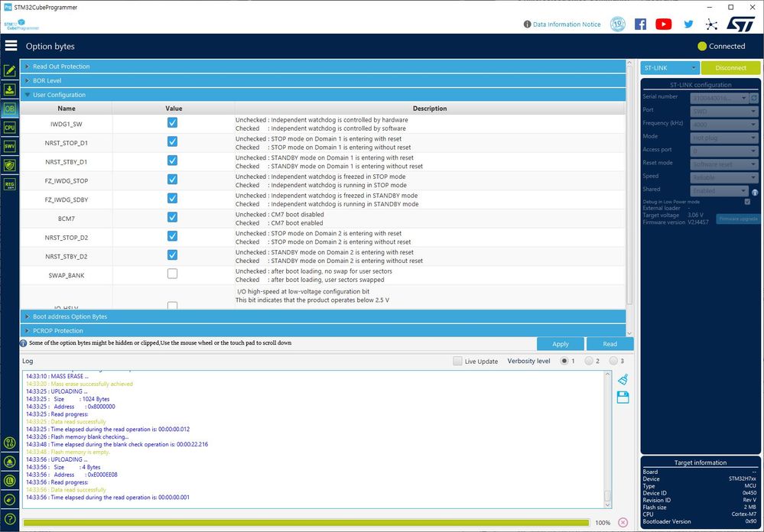Uncheck the NRST_STBY_D2 checkbox
The height and width of the screenshot is (532, 764).
point(172,255)
